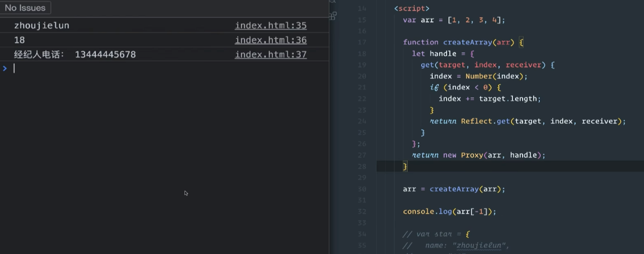The image size is (644, 254).
Task: Click the let handle line
Action: pyautogui.click(x=443, y=54)
